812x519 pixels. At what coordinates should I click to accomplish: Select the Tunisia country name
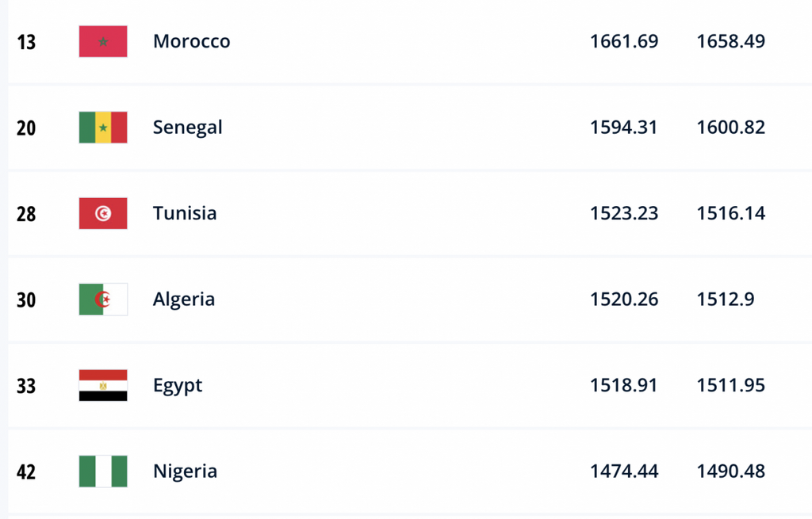tap(184, 213)
